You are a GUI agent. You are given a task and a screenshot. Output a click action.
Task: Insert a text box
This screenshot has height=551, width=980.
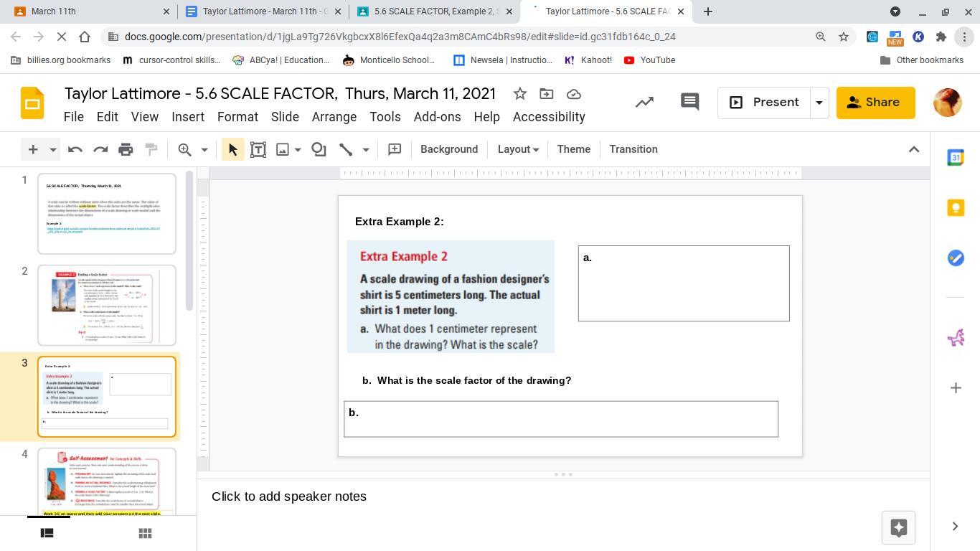(x=258, y=149)
